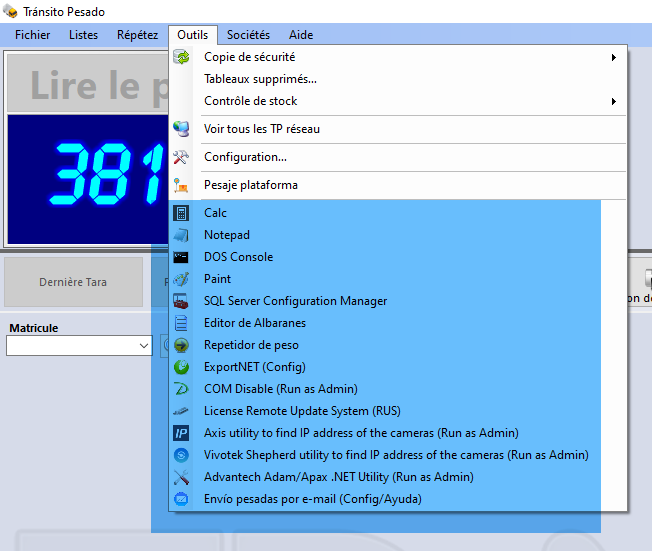The height and width of the screenshot is (551, 652).
Task: Expand the Contrôle de stock submenu arrow
Action: pyautogui.click(x=614, y=101)
